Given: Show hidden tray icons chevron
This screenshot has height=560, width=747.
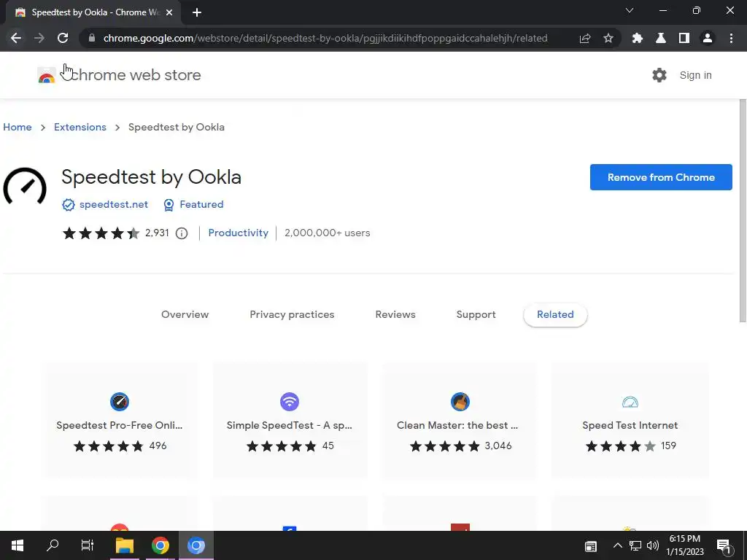Looking at the screenshot, I should [617, 545].
